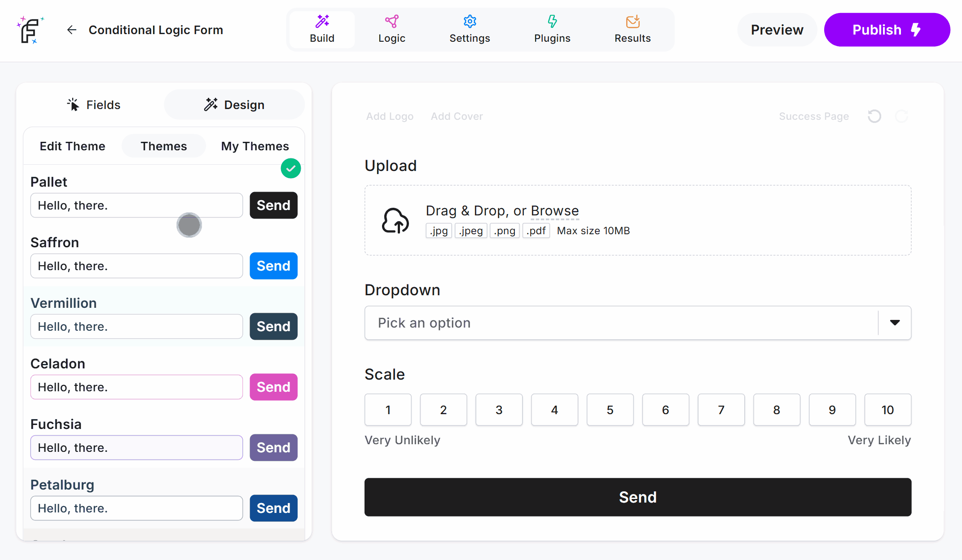Viewport: 962px width, 560px height.
Task: Select scale value 5
Action: (x=610, y=410)
